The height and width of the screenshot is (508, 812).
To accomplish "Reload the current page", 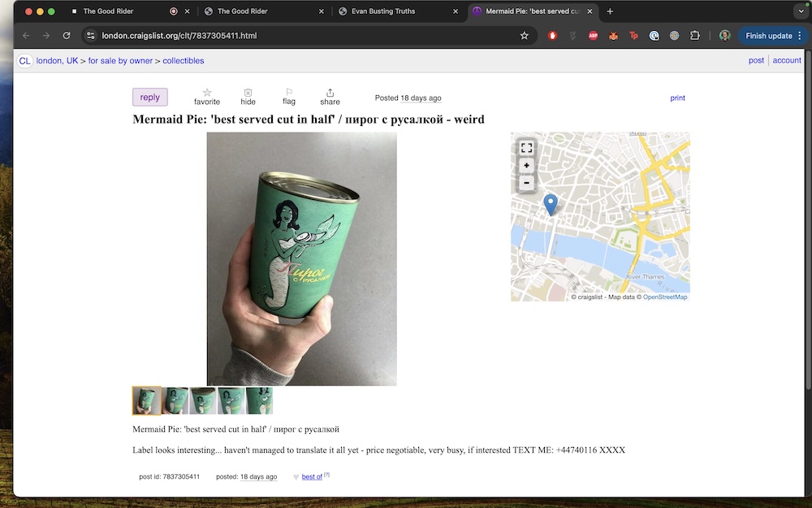I will (x=67, y=36).
